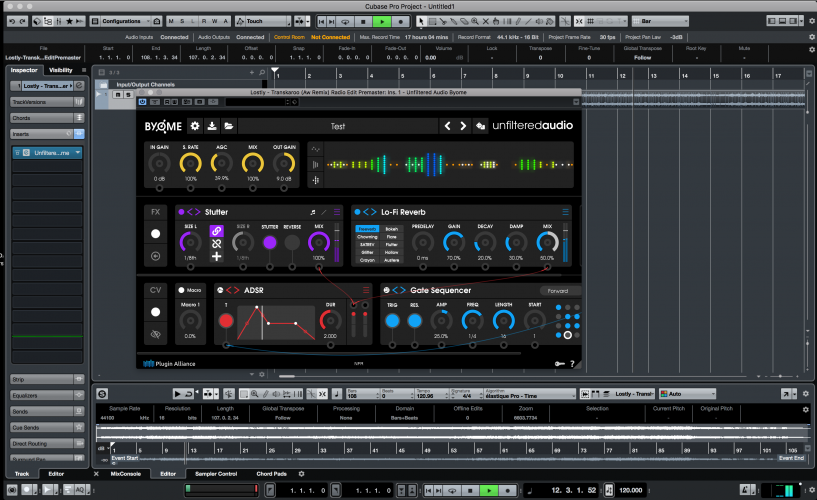Click the randomize dice icon in Byome
The width and height of the screenshot is (817, 500).
point(482,126)
